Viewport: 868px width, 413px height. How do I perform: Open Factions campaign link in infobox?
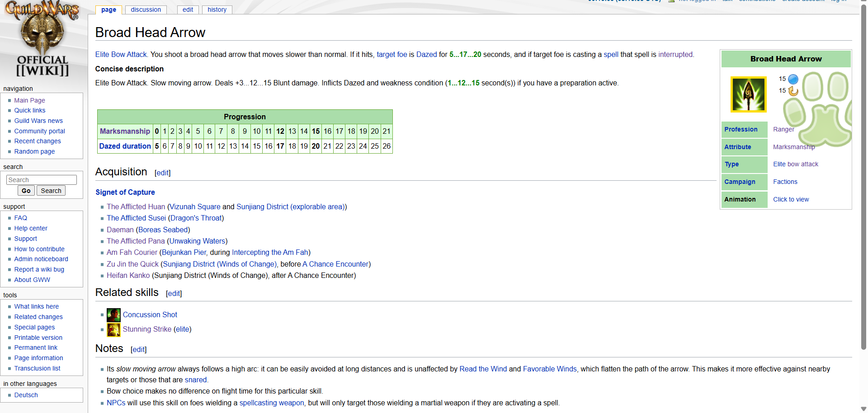(785, 182)
